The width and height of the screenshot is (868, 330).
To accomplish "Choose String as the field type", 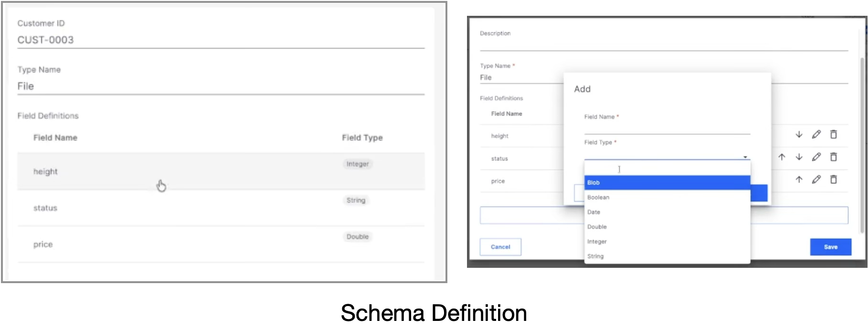I will (667, 256).
